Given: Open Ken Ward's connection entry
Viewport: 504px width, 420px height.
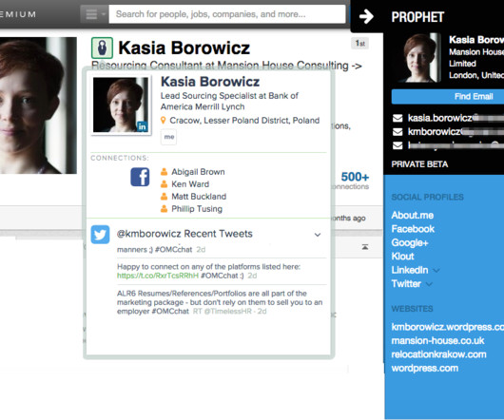Looking at the screenshot, I should [190, 184].
